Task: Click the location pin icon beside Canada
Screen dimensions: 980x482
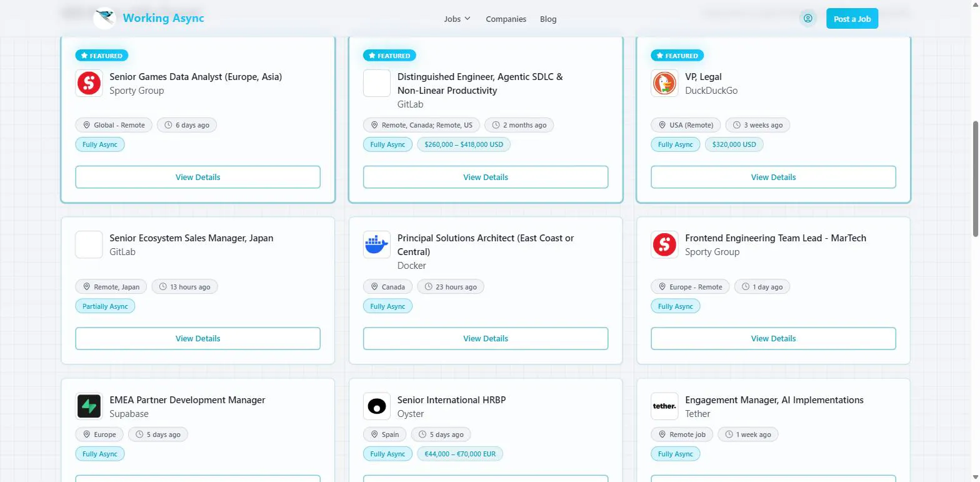Action: coord(374,287)
